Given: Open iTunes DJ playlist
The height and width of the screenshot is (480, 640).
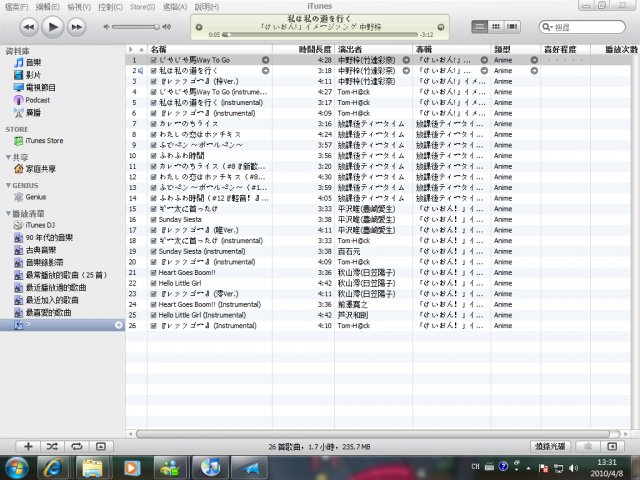Looking at the screenshot, I should point(34,225).
